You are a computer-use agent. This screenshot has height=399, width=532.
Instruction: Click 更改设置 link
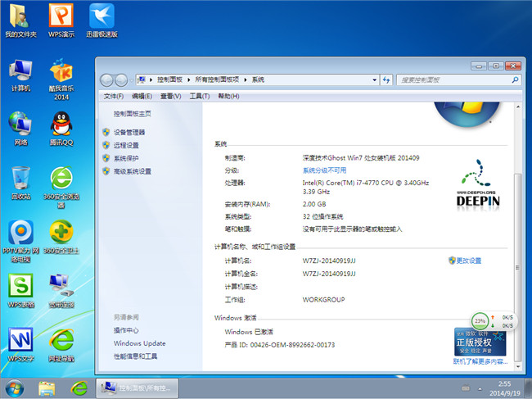[x=468, y=261]
